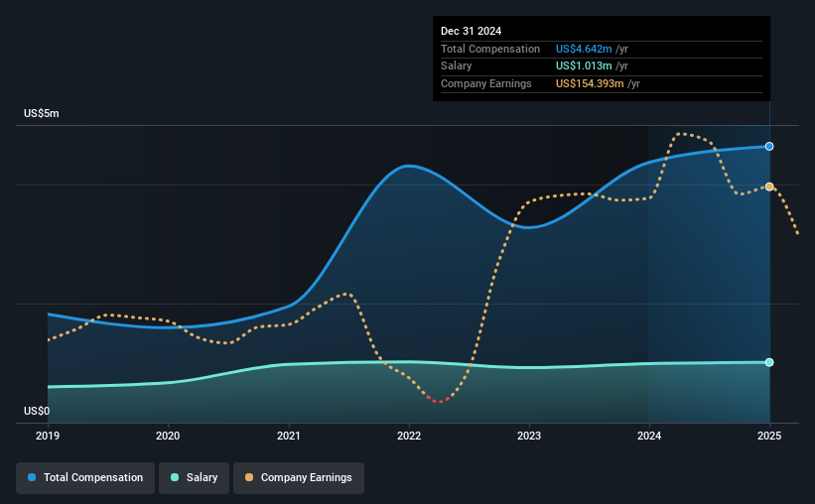Click the 2019 x-axis label
This screenshot has width=815, height=504.
48,436
